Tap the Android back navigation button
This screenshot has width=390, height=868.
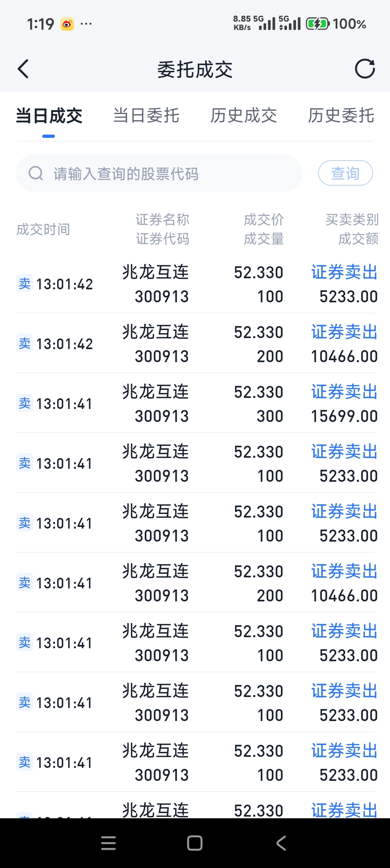point(281,843)
